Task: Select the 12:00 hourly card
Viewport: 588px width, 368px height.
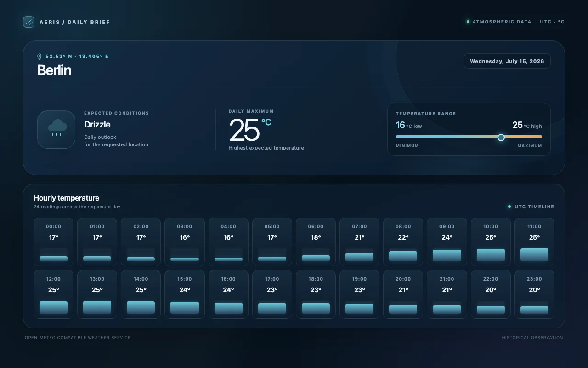Action: 53,294
